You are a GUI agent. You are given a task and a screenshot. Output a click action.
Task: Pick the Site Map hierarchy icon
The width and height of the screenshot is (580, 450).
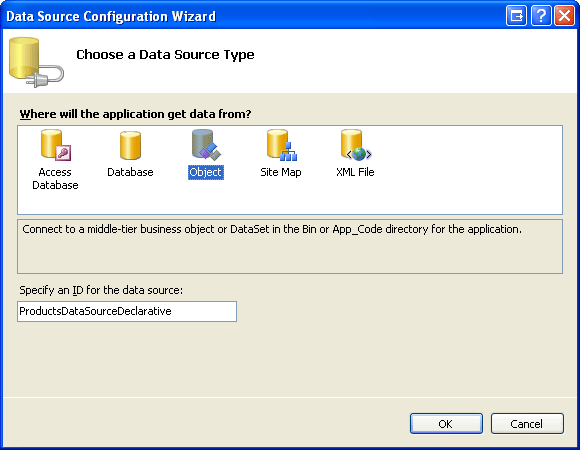tap(282, 145)
